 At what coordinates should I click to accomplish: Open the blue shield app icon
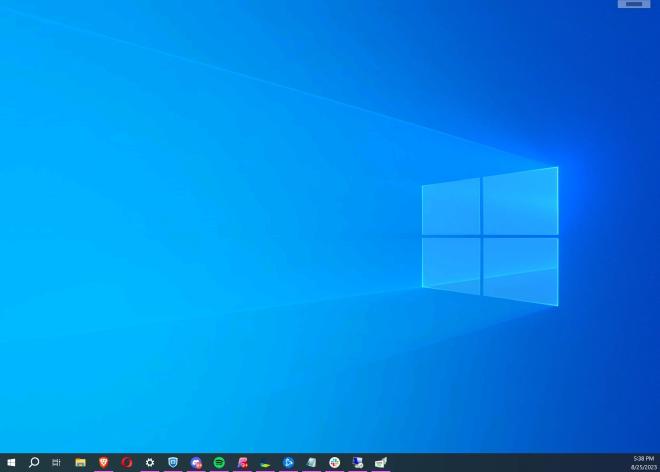(173, 462)
